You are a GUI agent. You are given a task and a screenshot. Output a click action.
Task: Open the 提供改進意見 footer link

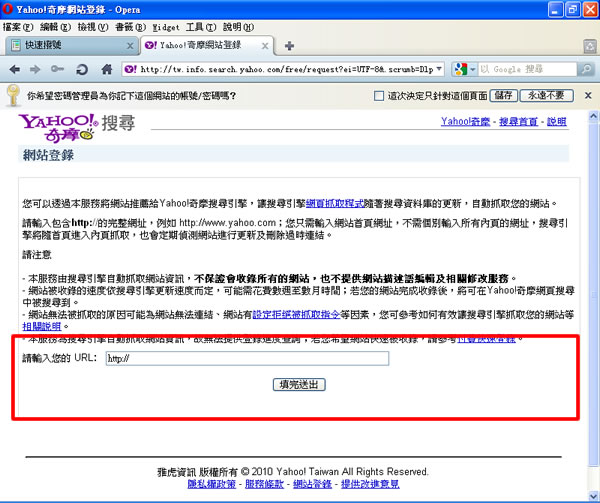pyautogui.click(x=370, y=484)
